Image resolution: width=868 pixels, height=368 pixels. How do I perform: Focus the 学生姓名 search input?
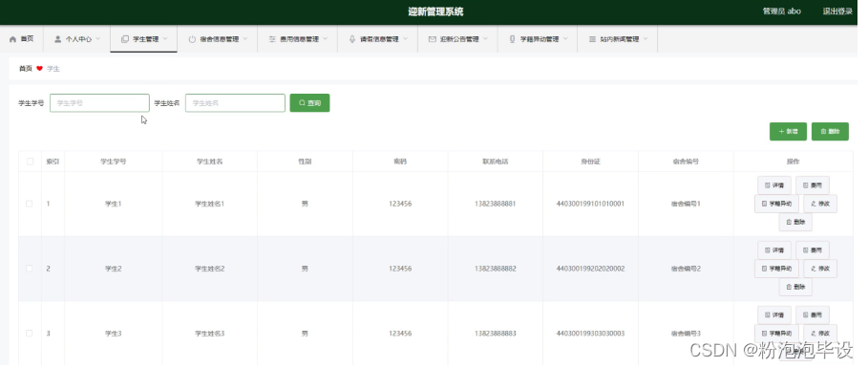pos(235,103)
